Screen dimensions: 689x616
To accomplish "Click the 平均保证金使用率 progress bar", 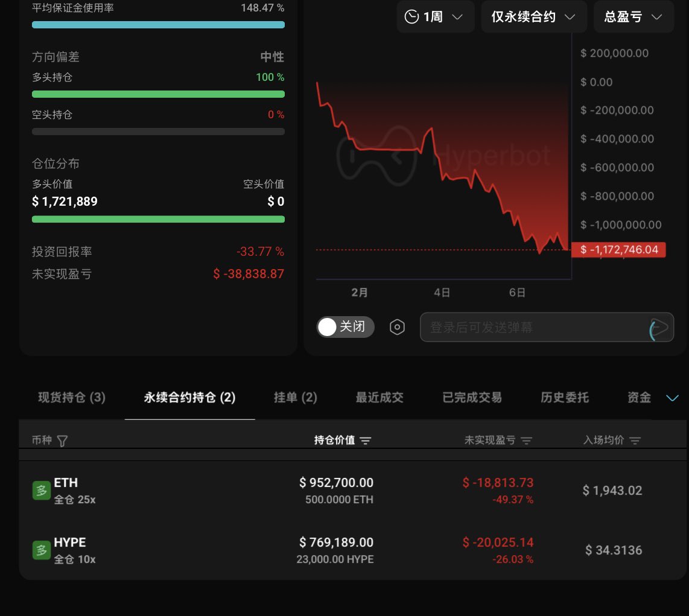I will pyautogui.click(x=158, y=25).
